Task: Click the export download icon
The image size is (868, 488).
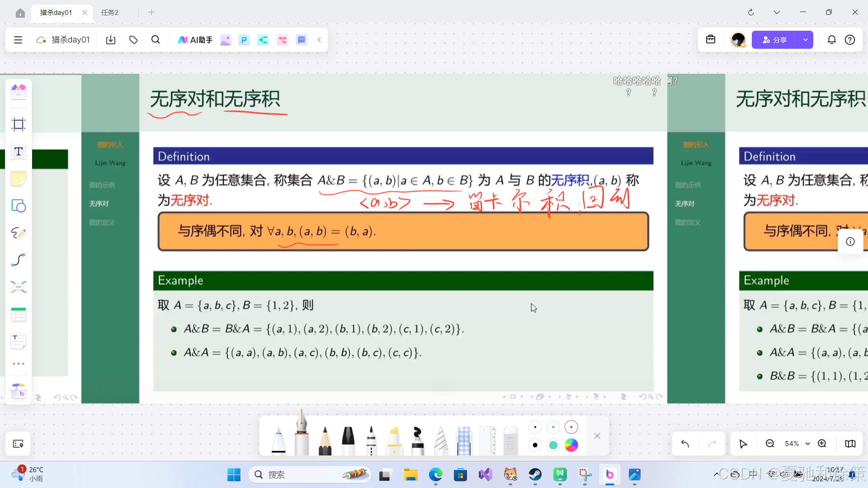Action: coord(111,40)
